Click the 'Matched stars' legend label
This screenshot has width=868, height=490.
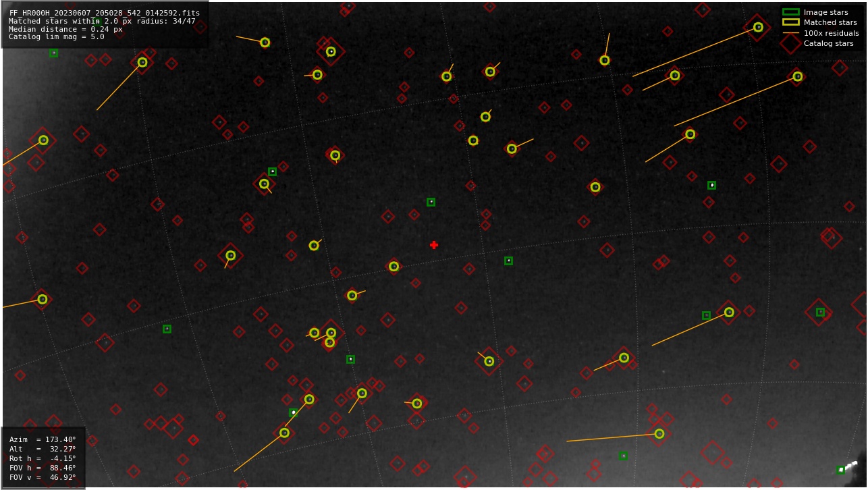click(830, 22)
